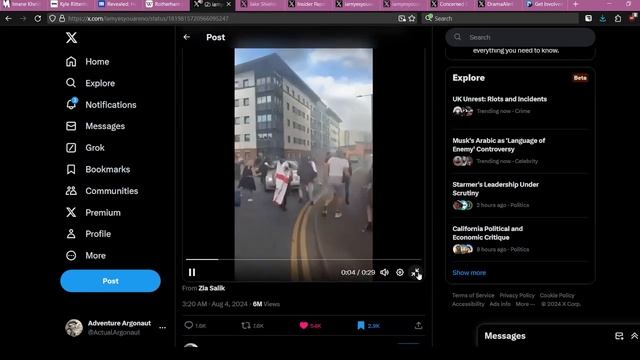Screen dimensions: 640x360
Task: Click the 6M Views count
Action: pos(266,304)
